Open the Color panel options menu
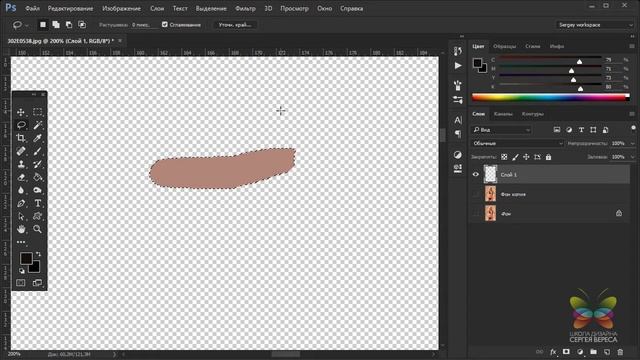The image size is (640, 360). [632, 46]
